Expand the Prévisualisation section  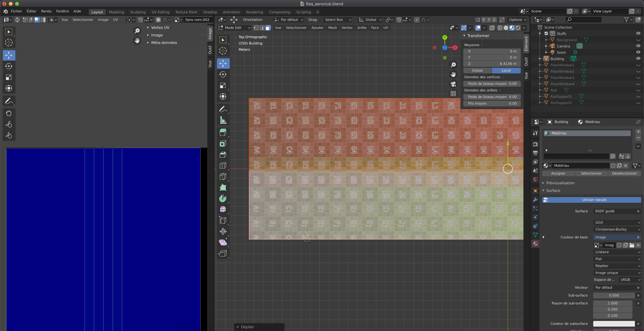click(560, 183)
